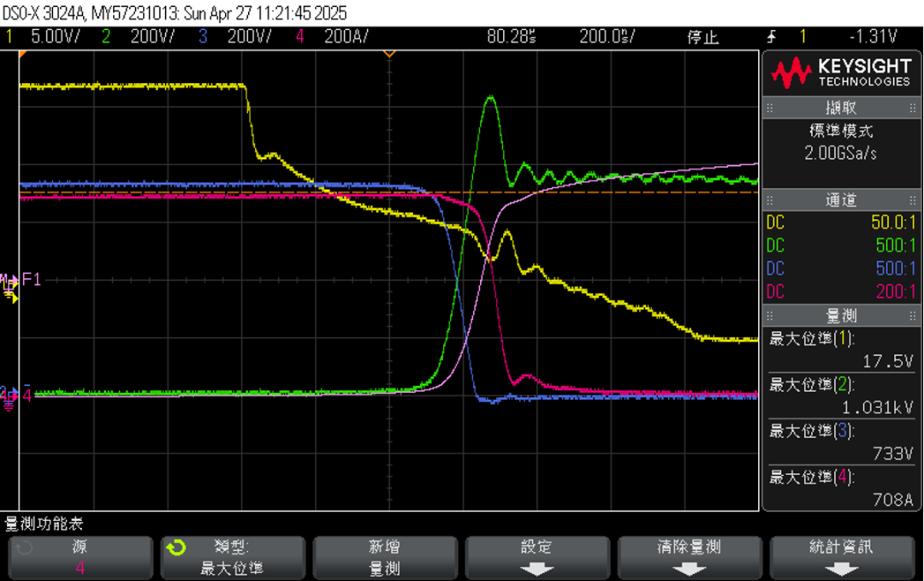Image resolution: width=924 pixels, height=581 pixels.
Task: Click the falling-edge trigger slope icon
Action: point(772,37)
